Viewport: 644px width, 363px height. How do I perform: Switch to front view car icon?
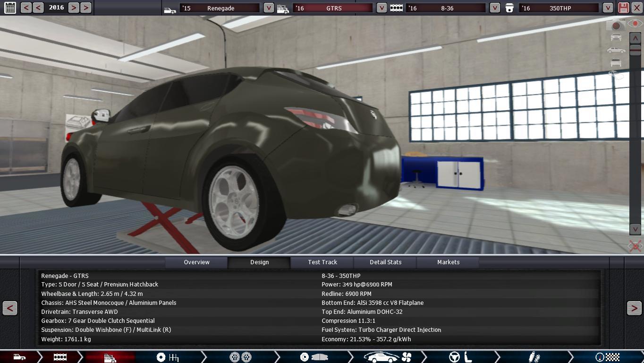click(x=616, y=37)
